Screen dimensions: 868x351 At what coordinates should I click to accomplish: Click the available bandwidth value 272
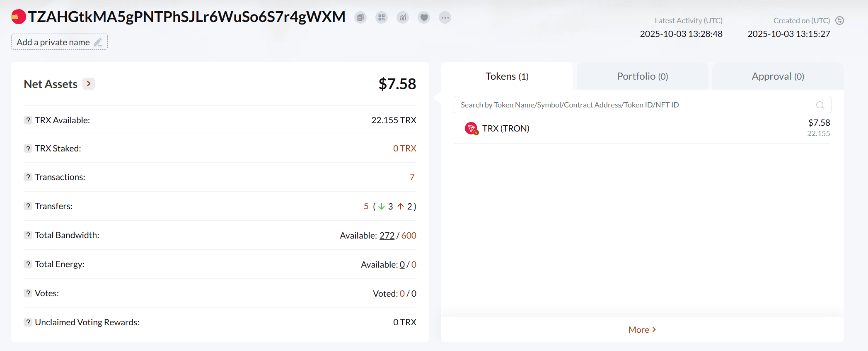point(387,236)
